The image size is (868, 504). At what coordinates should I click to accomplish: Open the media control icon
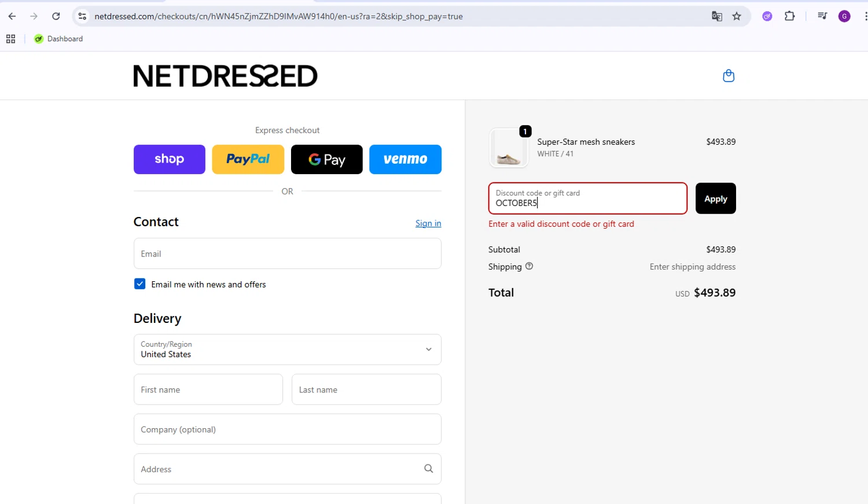pos(822,16)
